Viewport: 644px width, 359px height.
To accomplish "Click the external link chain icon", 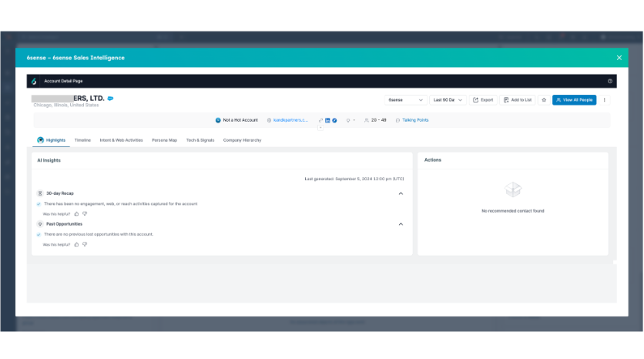I will [320, 120].
